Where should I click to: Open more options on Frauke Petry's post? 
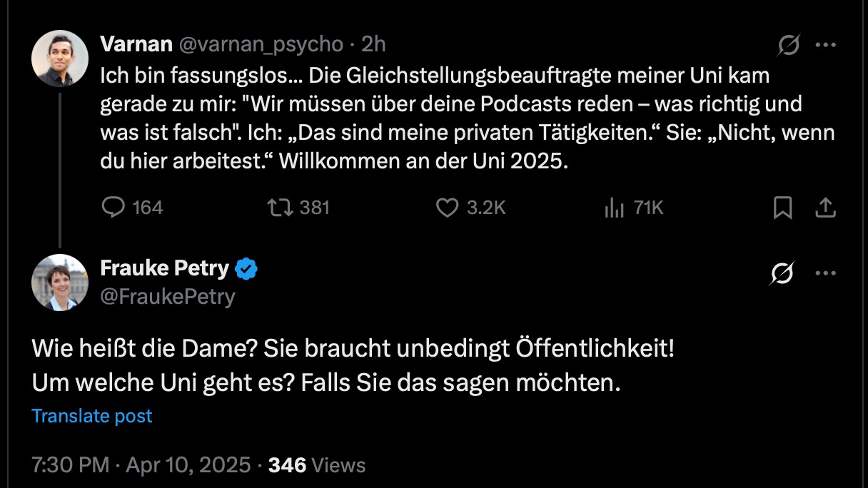click(825, 273)
